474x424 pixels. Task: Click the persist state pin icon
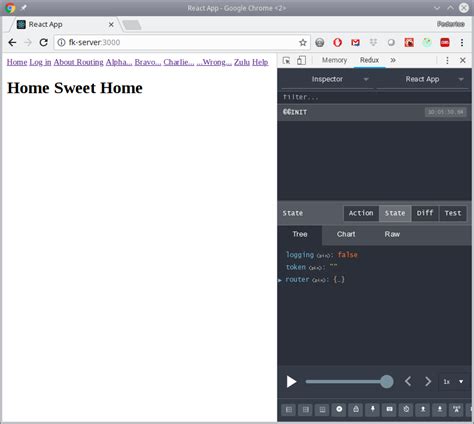(373, 409)
